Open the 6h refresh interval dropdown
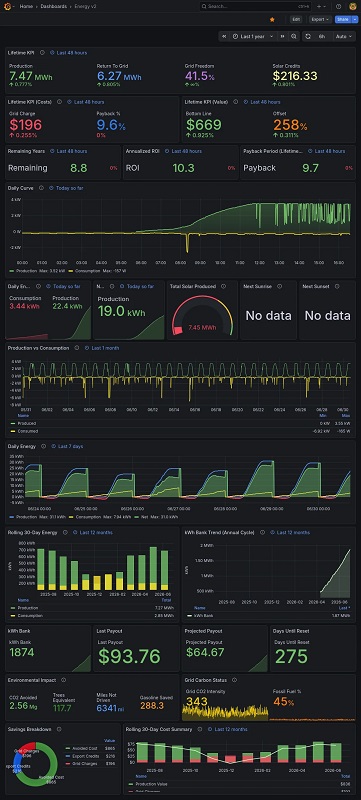 click(x=322, y=36)
